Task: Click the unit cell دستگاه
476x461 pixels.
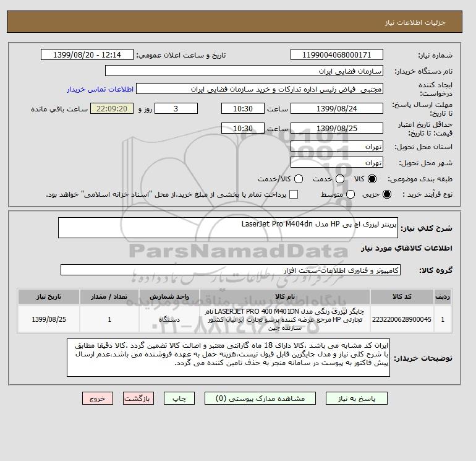Action: [x=169, y=319]
